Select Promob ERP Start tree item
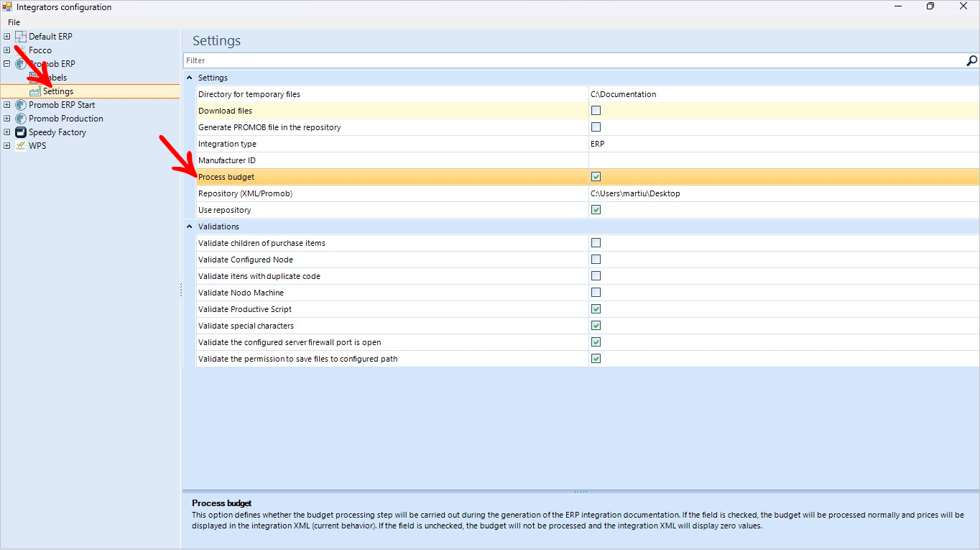The width and height of the screenshot is (980, 550). [62, 105]
